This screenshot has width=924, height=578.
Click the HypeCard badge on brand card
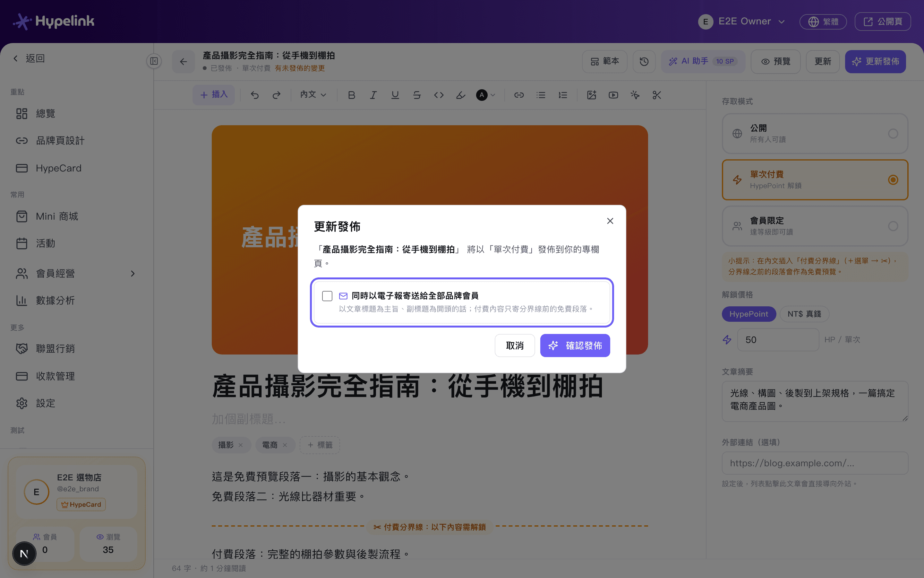[81, 504]
